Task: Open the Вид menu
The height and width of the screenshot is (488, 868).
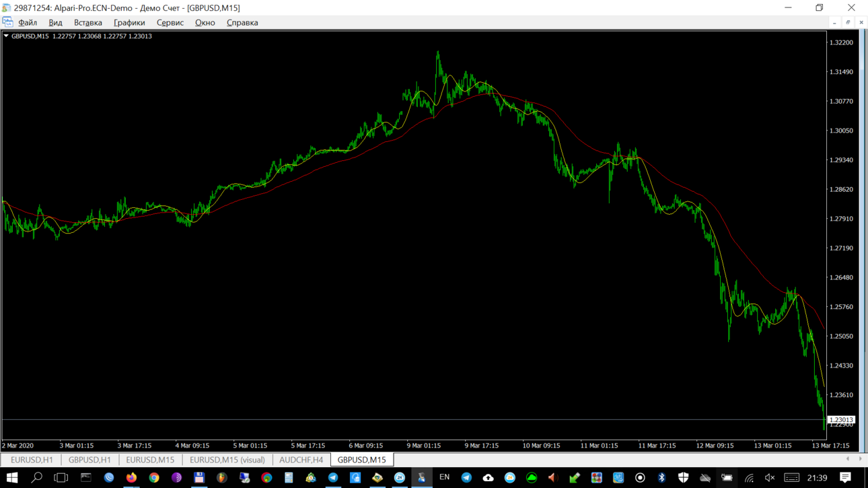Action: 55,23
